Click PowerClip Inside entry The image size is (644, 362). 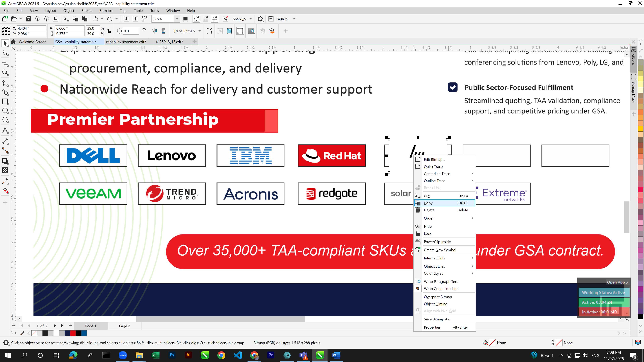444,242
